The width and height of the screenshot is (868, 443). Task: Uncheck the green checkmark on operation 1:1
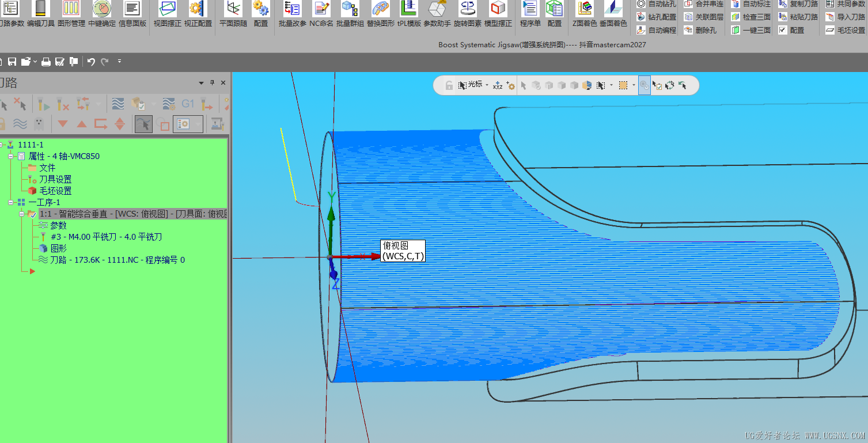point(32,214)
